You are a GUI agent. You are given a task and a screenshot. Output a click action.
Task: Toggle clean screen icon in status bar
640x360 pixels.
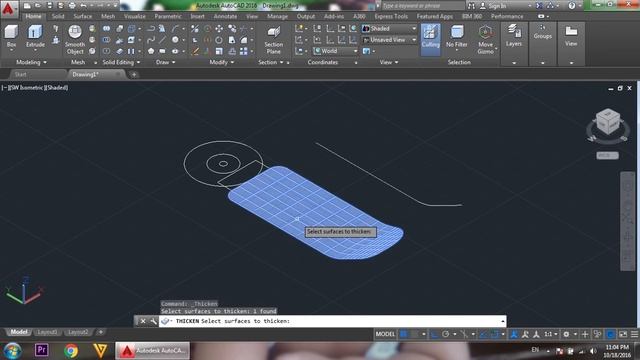point(623,334)
